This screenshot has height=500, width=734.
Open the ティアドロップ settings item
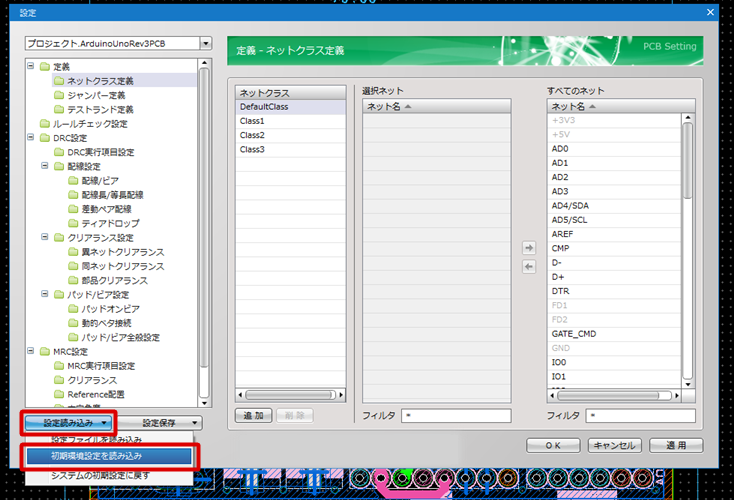click(110, 223)
